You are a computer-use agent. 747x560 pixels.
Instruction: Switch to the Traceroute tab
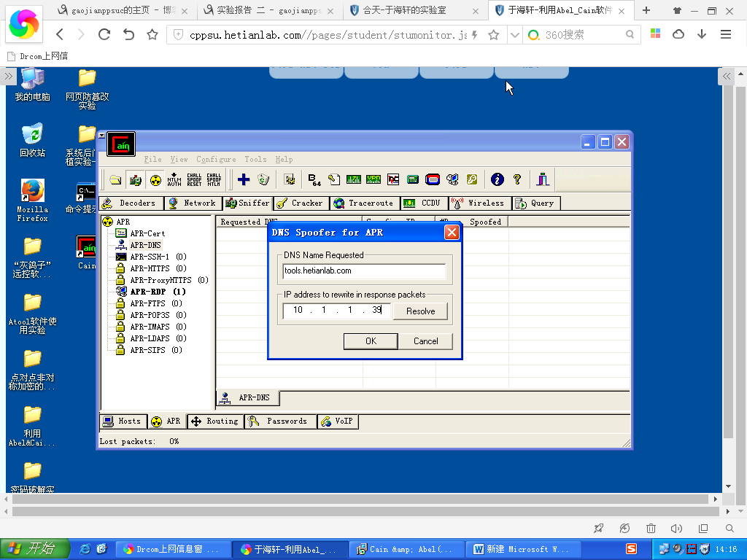(x=365, y=203)
